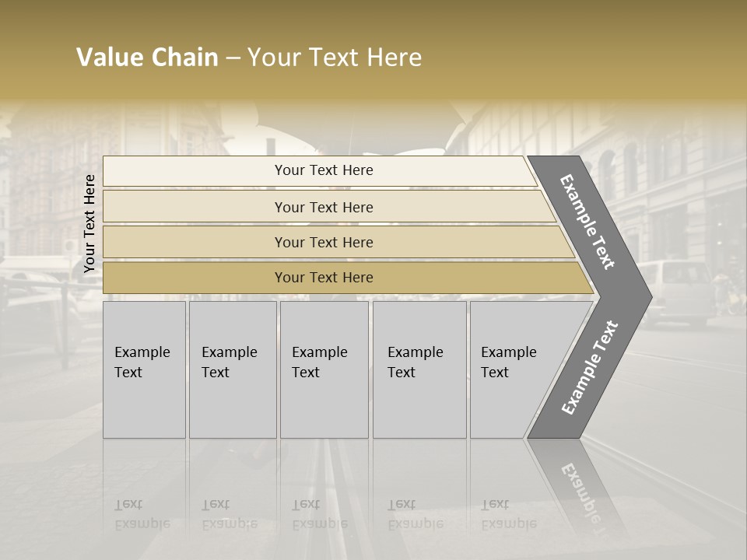Viewport: 747px width, 560px height.
Task: Click the third "Your Text Here" bar from top
Action: pyautogui.click(x=324, y=242)
